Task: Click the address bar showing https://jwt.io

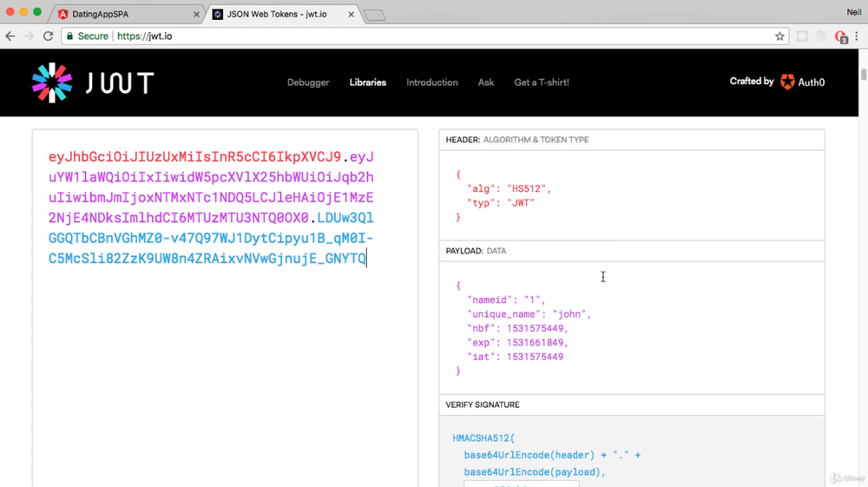Action: tap(434, 36)
